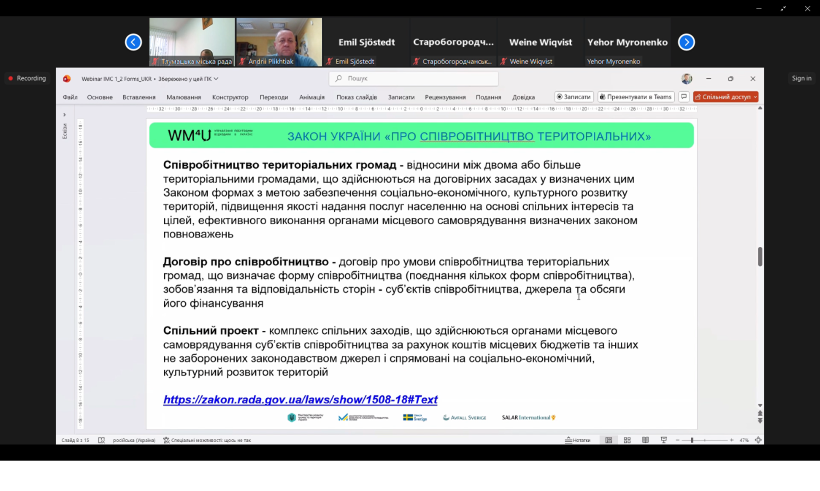820x491 pixels.
Task: Show previous participants with left arrow
Action: coord(133,42)
